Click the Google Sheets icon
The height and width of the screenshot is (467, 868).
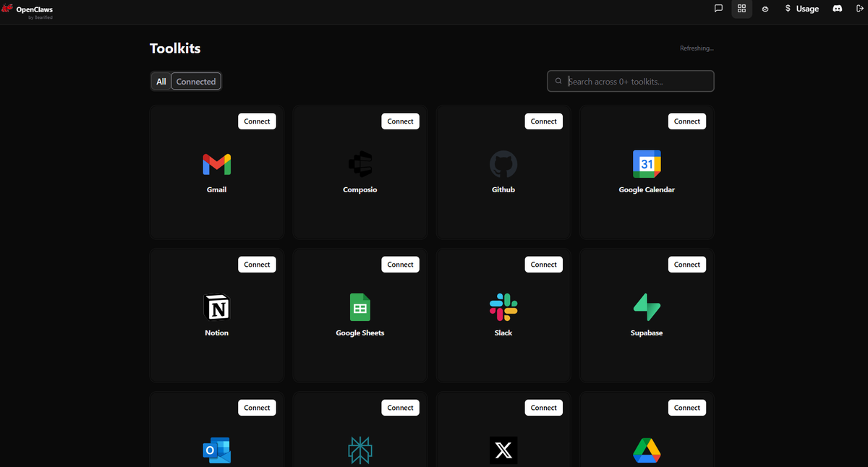pos(360,307)
